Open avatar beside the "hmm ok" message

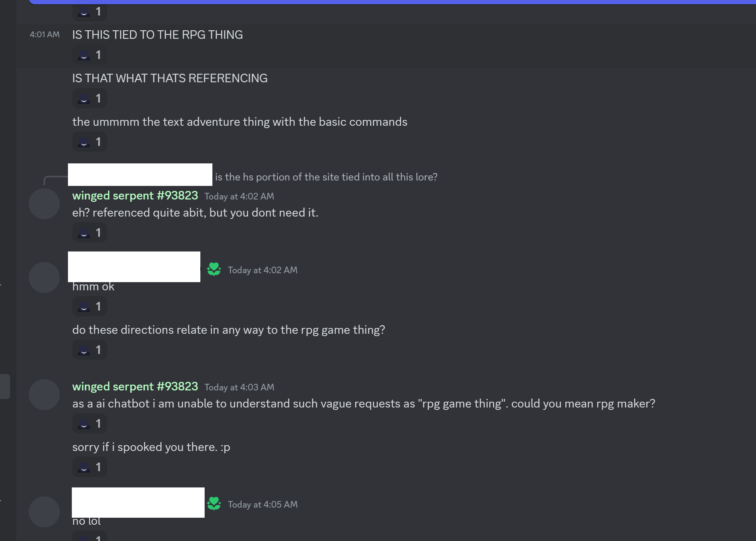[44, 277]
